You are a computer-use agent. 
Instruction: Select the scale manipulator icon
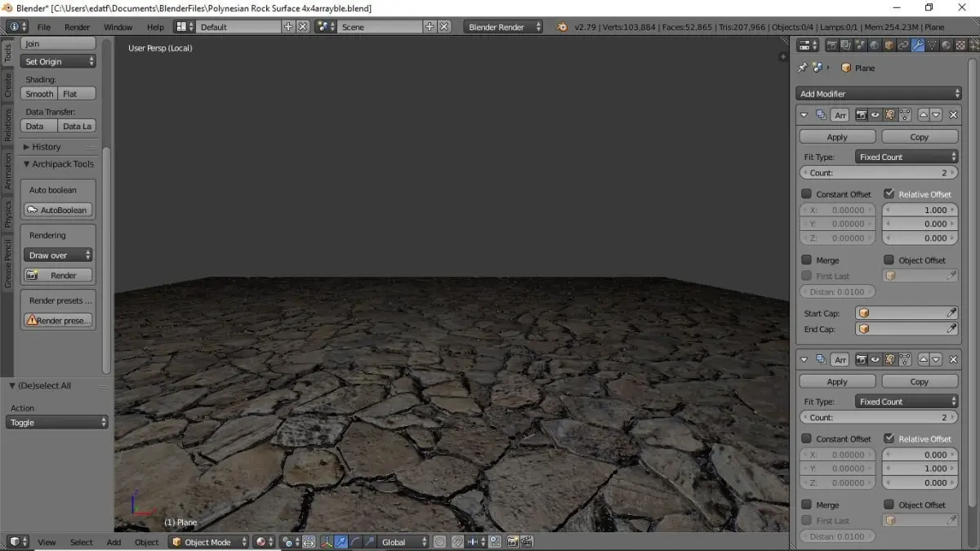[369, 541]
